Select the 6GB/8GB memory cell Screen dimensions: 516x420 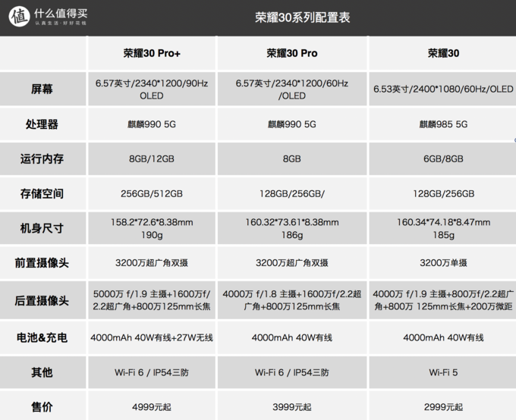443,159
